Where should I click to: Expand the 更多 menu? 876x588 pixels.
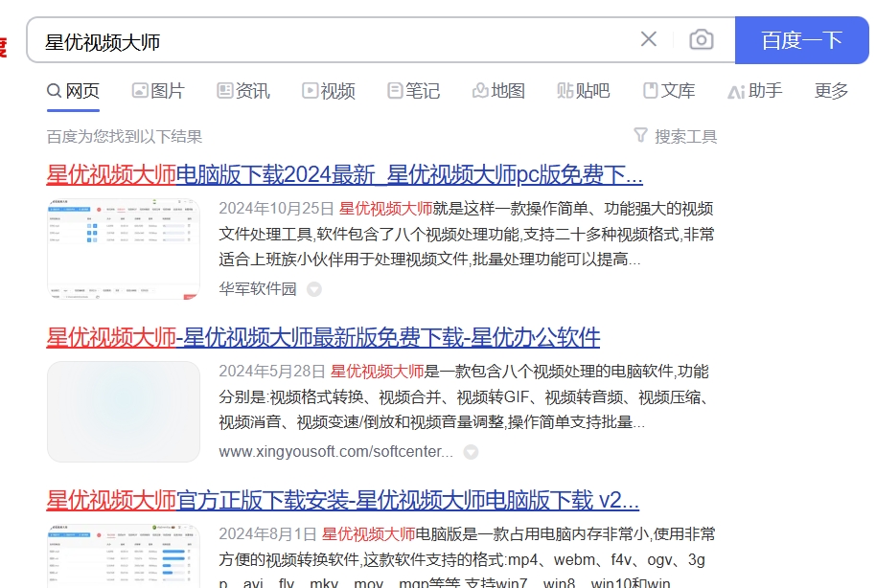831,90
